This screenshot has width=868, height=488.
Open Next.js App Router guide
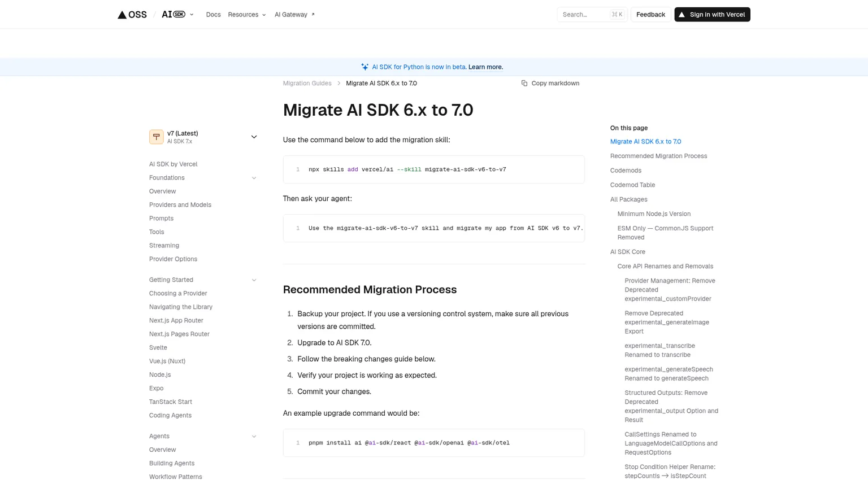(176, 321)
